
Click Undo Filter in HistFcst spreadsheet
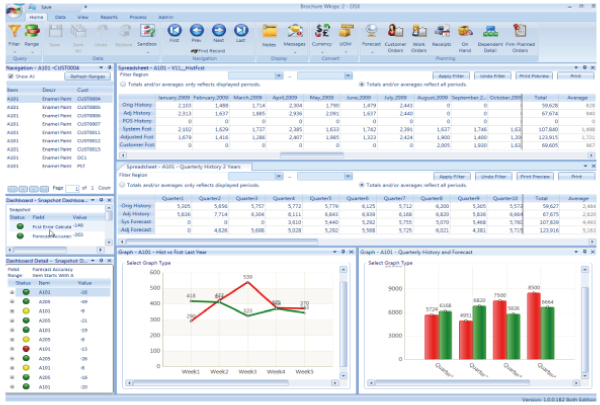click(x=492, y=76)
